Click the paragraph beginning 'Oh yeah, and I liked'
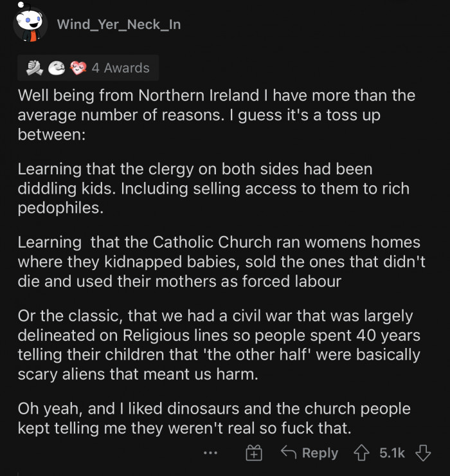 [x=213, y=417]
